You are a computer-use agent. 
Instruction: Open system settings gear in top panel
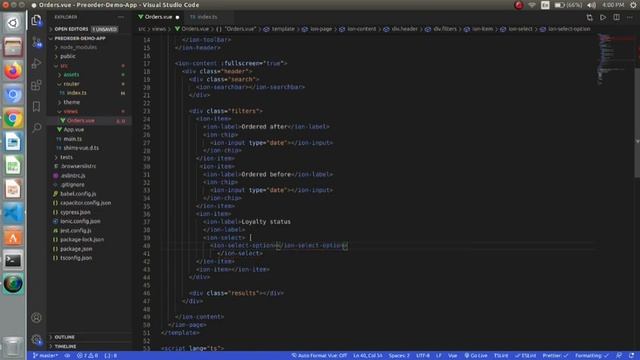pos(633,5)
